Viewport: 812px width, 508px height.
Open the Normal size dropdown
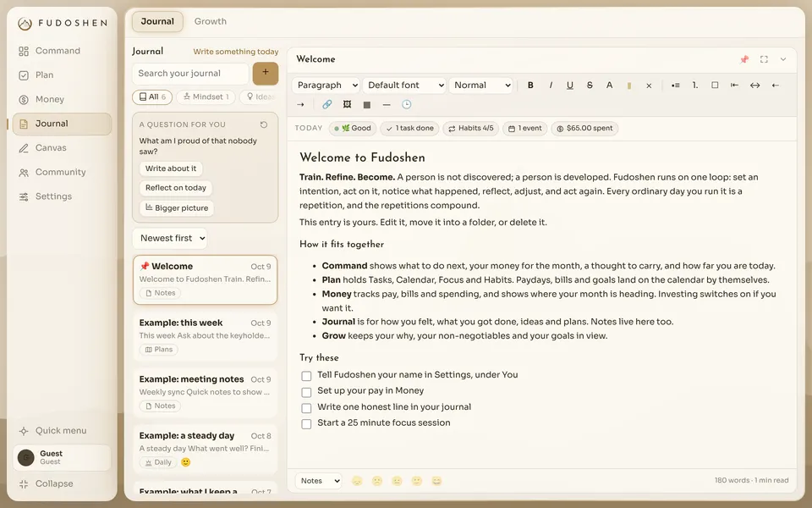pos(480,85)
